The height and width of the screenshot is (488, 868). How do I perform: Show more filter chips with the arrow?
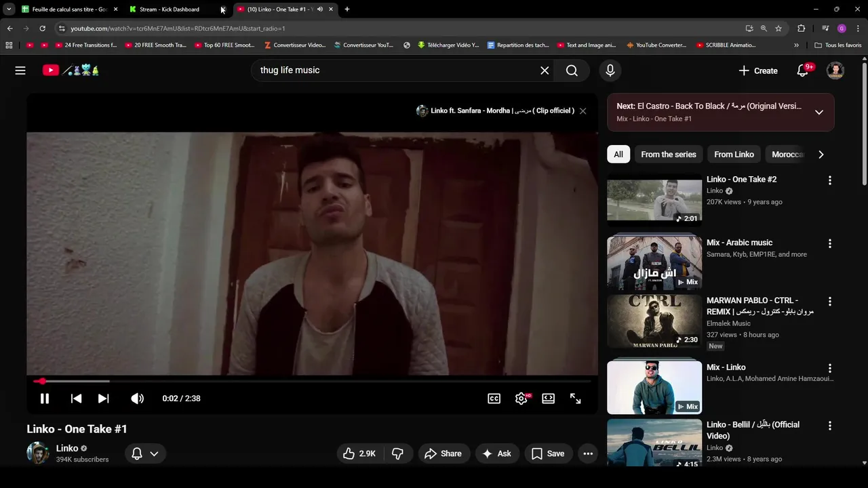(x=821, y=155)
